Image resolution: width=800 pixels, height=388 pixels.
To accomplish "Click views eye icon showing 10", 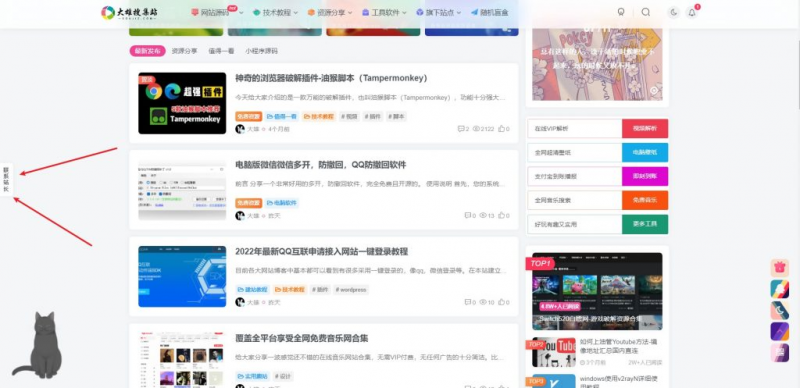I will [483, 302].
